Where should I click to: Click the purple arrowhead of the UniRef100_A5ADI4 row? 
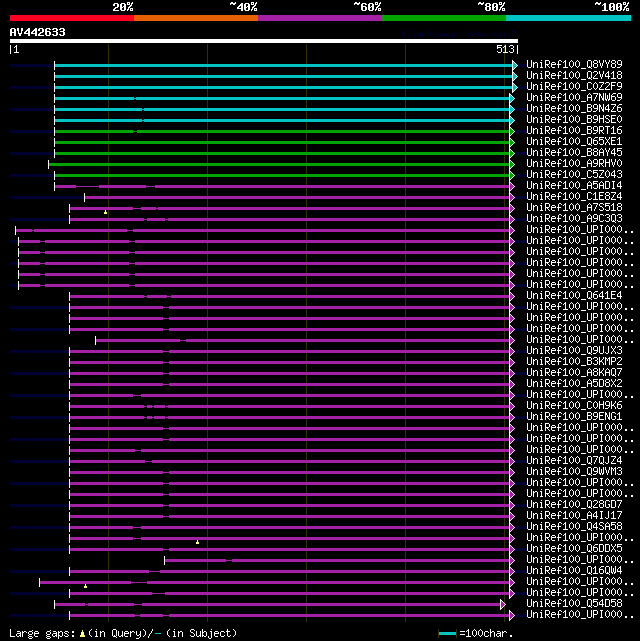[x=512, y=186]
